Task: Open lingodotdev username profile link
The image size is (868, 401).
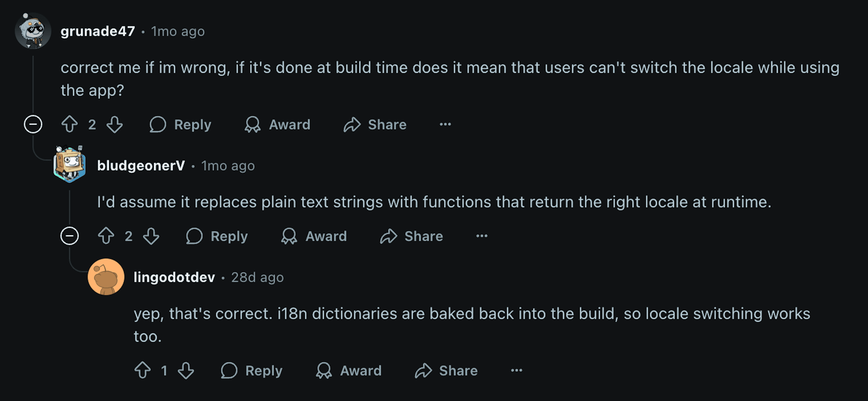Action: tap(174, 277)
